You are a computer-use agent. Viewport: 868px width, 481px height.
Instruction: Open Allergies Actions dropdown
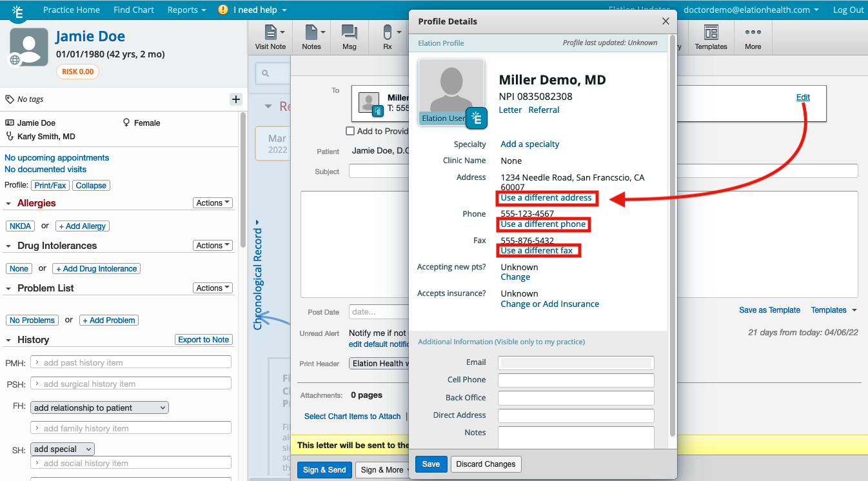[213, 203]
